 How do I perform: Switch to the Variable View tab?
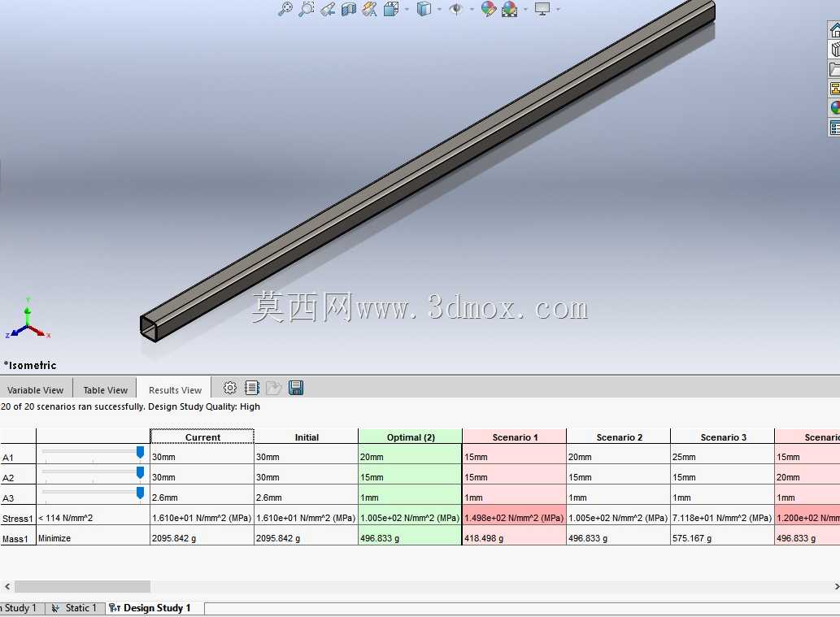pos(35,390)
